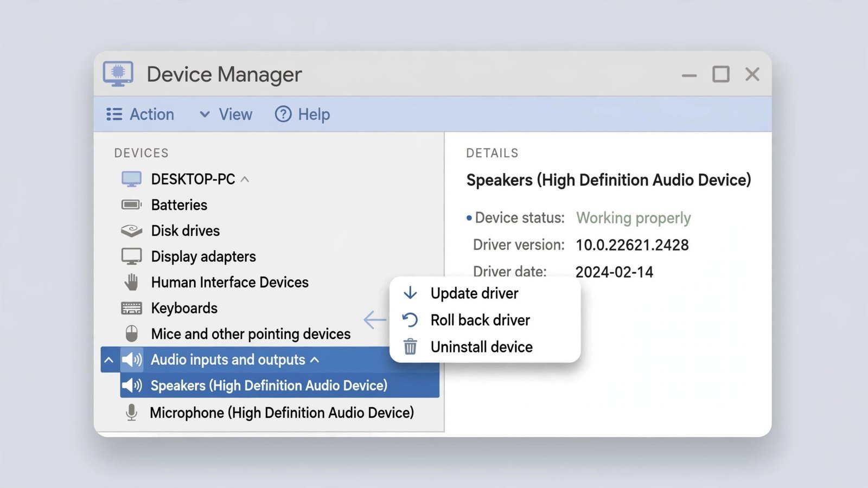Click the Keyboards icon

point(131,308)
